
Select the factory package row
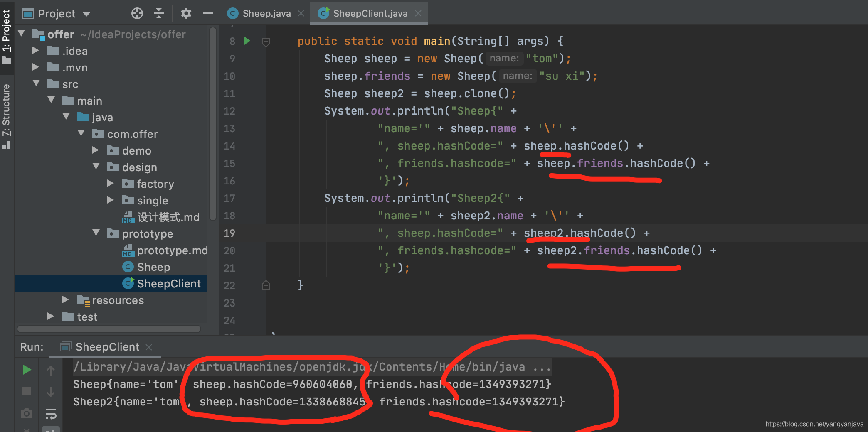[111, 184]
